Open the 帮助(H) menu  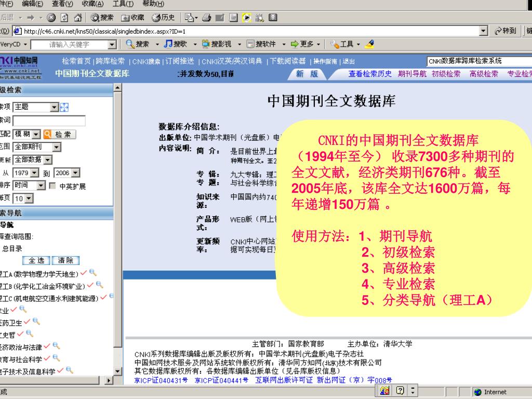click(153, 4)
